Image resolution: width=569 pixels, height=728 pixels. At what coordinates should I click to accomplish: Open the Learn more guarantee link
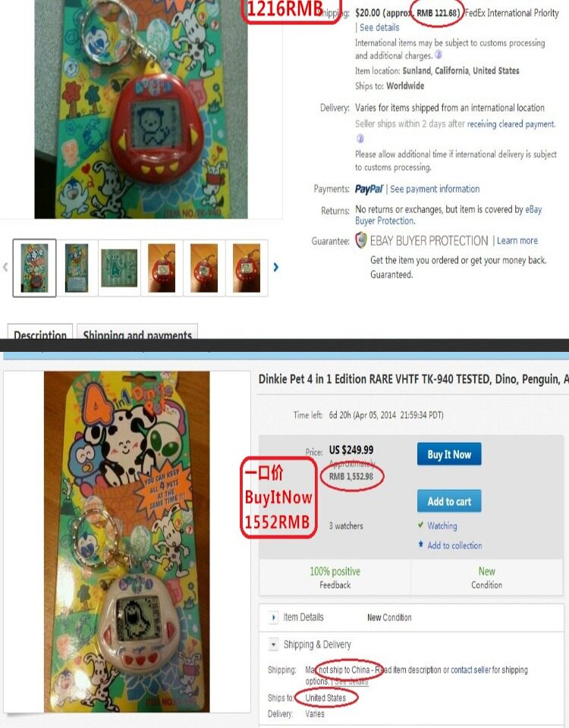[x=517, y=240]
